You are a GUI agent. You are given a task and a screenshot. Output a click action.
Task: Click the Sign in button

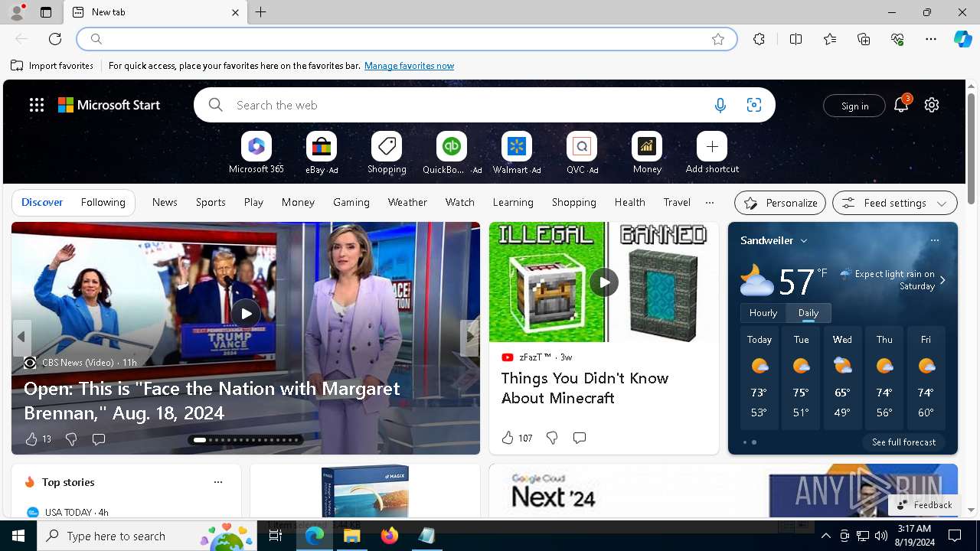tap(854, 106)
